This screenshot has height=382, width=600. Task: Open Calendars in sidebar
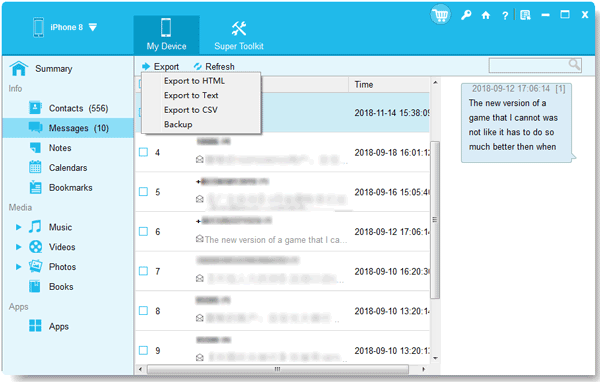tap(68, 168)
